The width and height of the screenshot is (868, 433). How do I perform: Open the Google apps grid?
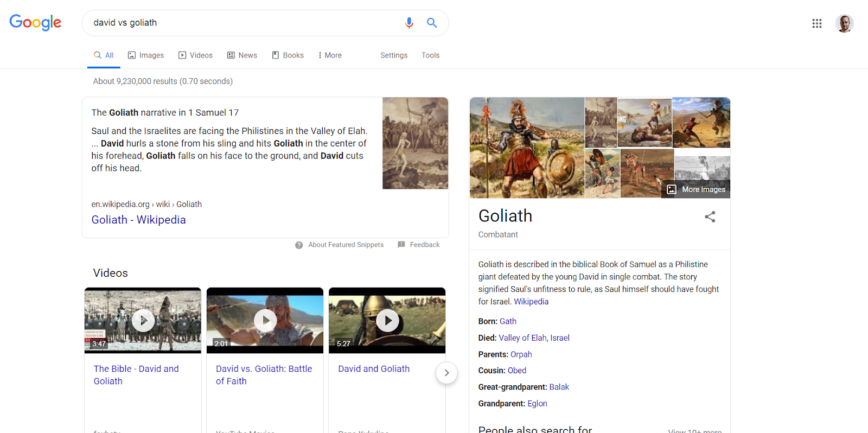coord(817,23)
